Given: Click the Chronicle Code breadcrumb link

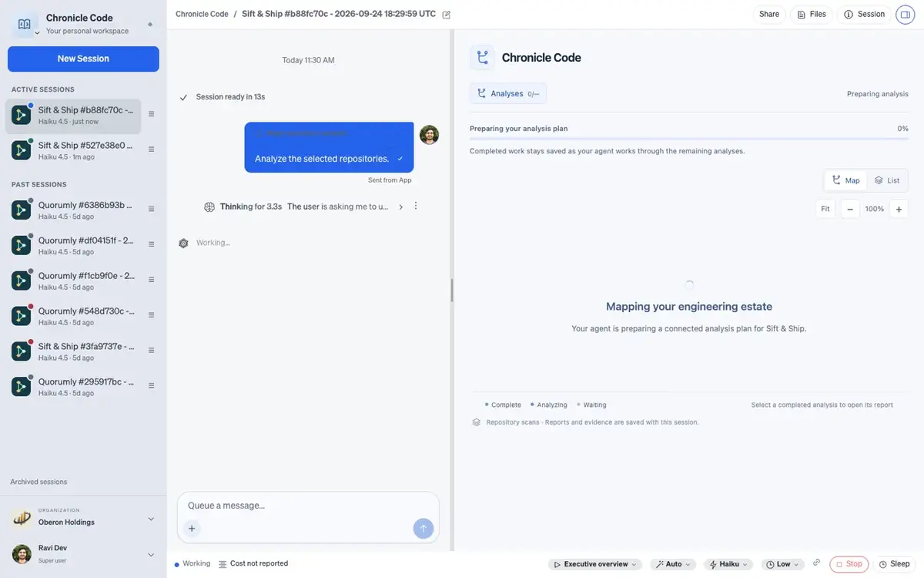Looking at the screenshot, I should pos(202,14).
